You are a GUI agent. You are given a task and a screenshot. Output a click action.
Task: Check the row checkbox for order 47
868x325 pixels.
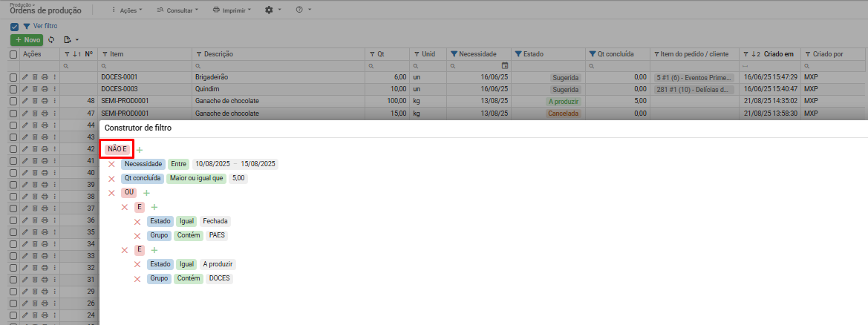(x=14, y=113)
